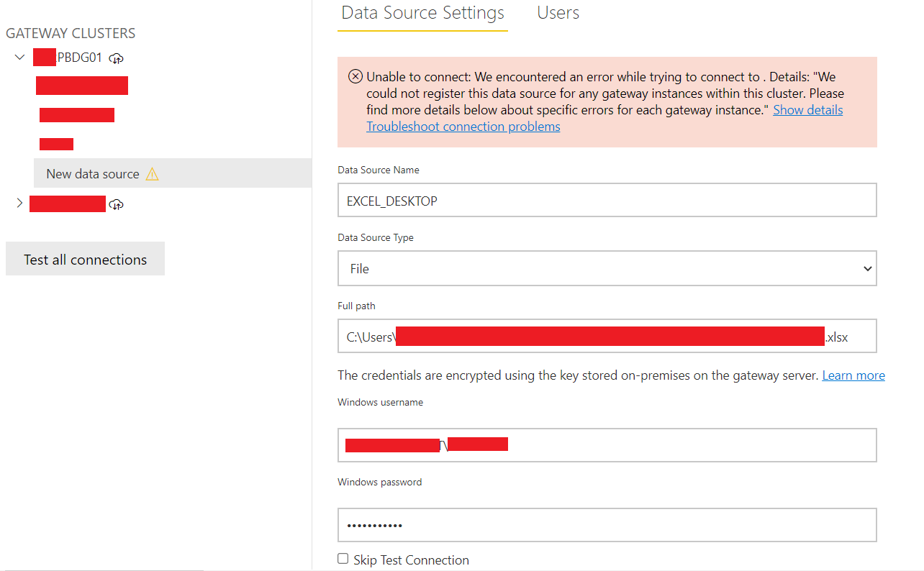The image size is (924, 571).
Task: Click the Windows password field
Action: click(607, 525)
